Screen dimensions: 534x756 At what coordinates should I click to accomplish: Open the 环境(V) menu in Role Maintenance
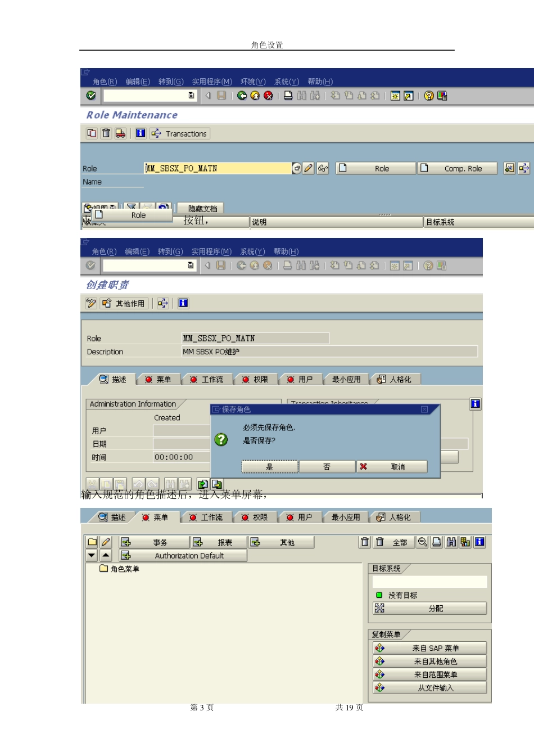pyautogui.click(x=253, y=82)
